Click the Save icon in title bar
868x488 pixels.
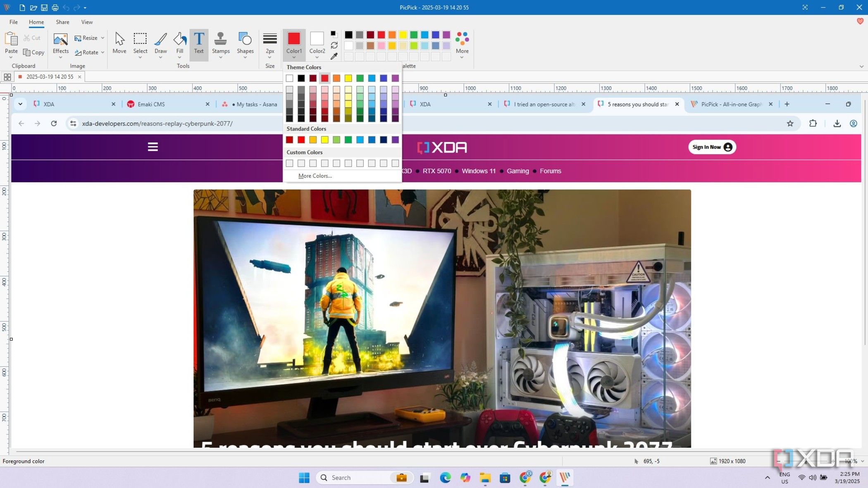coord(44,7)
